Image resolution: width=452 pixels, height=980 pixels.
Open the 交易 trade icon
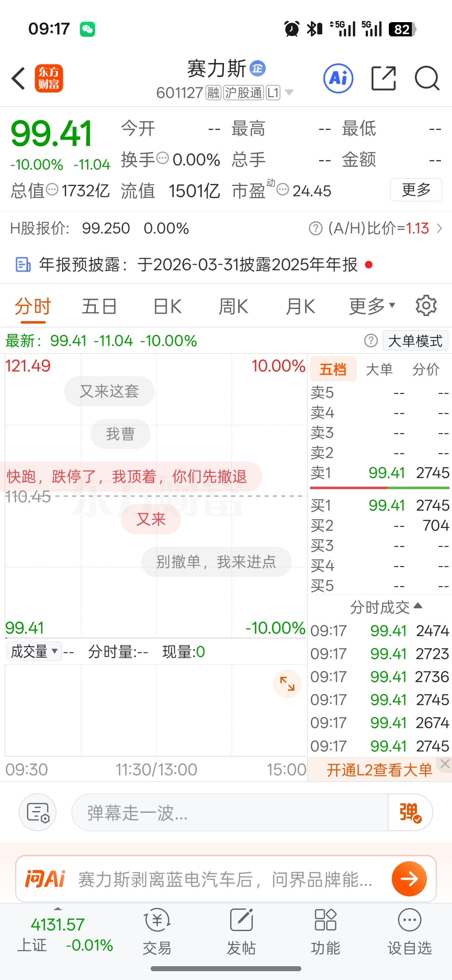click(x=157, y=932)
